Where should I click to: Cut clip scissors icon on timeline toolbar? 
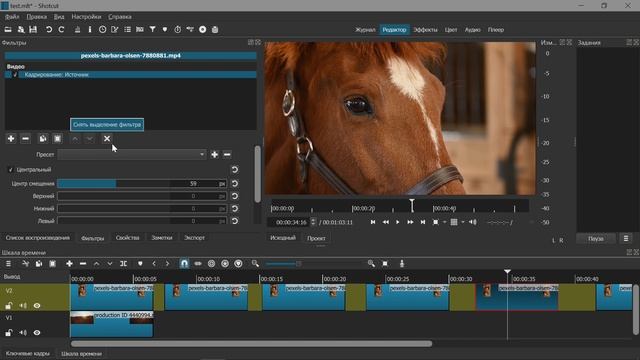[x=25, y=264]
